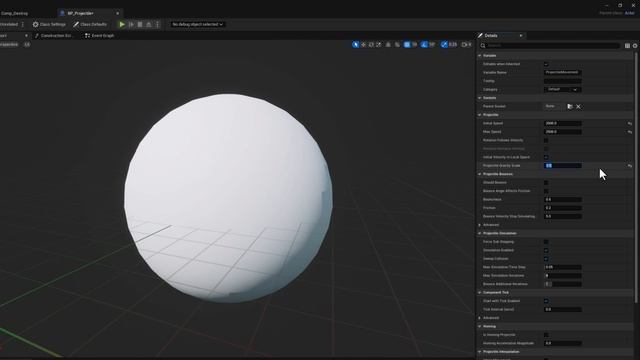This screenshot has height=360, width=640.
Task: Click the Variable Name field
Action: click(x=563, y=72)
